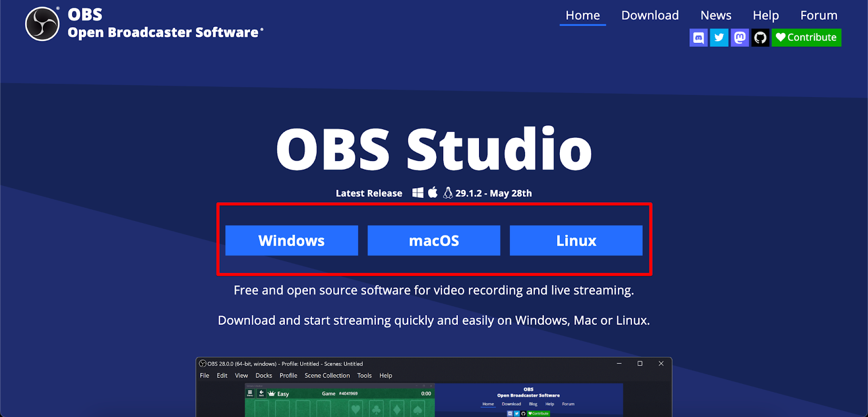868x417 pixels.
Task: Open the OBS Discord server icon link
Action: (x=699, y=37)
